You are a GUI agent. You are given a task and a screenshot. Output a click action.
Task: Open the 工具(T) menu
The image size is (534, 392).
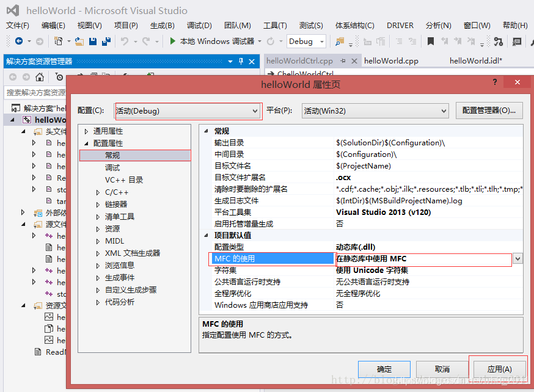[x=275, y=26]
